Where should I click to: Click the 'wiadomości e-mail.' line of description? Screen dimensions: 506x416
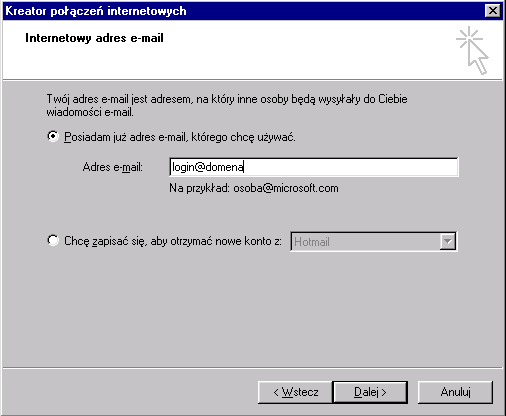coord(90,112)
